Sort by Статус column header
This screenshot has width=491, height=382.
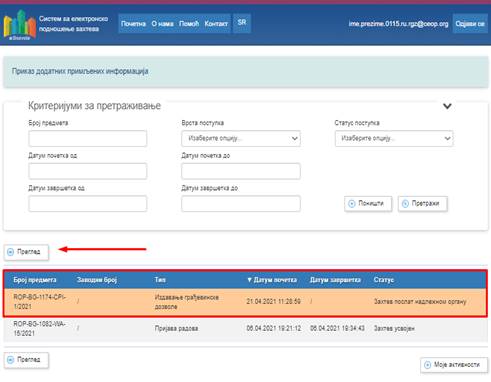[x=384, y=280]
